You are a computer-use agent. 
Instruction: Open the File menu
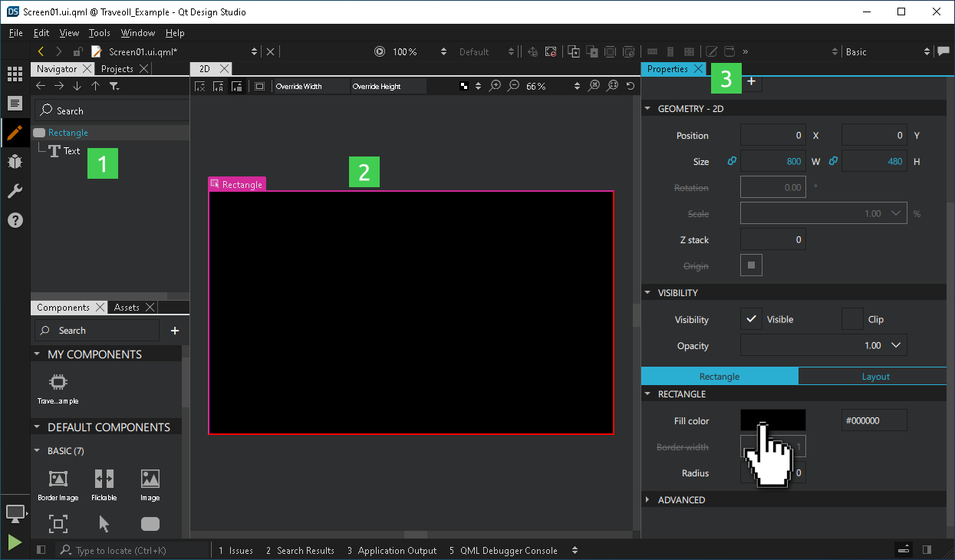coord(15,33)
